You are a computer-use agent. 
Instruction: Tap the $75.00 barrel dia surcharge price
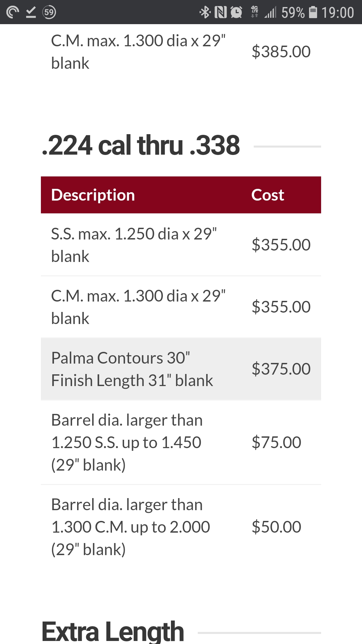tap(276, 442)
